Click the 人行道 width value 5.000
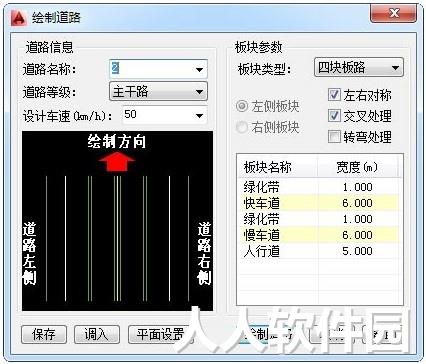426x364 pixels. [x=357, y=251]
